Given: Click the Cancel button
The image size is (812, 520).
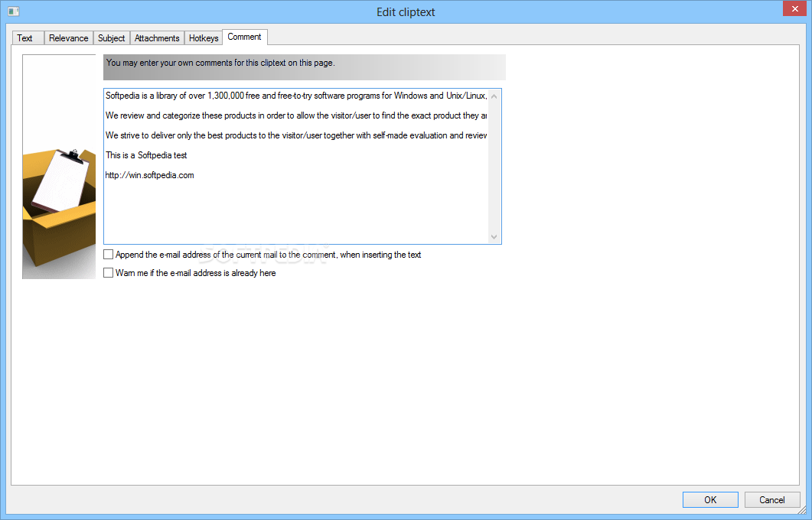Looking at the screenshot, I should (772, 500).
